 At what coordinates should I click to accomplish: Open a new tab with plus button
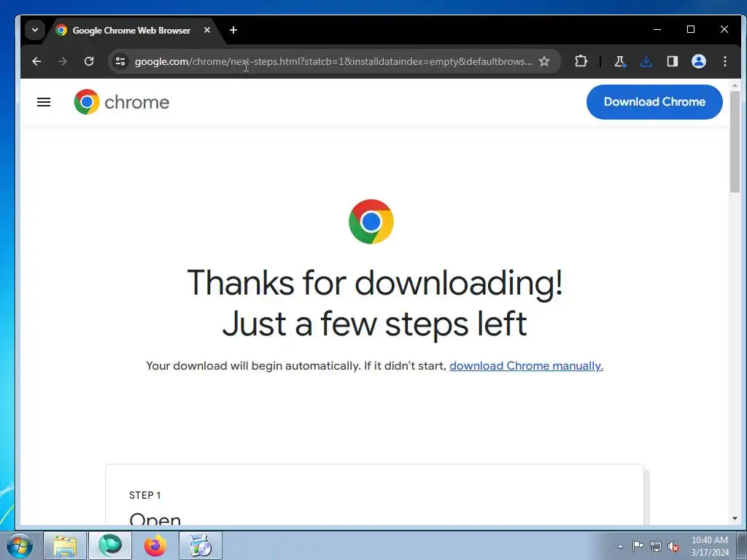tap(233, 30)
